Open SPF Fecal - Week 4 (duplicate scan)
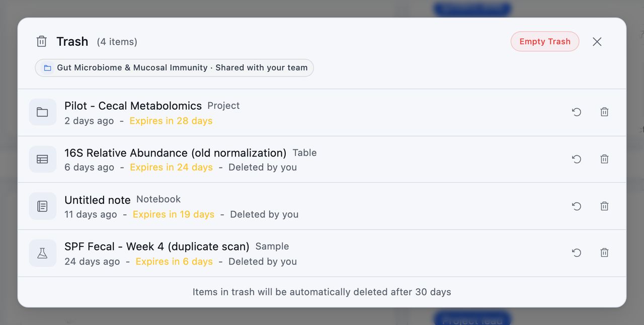Screen dimensions: 644x325 click(157, 247)
